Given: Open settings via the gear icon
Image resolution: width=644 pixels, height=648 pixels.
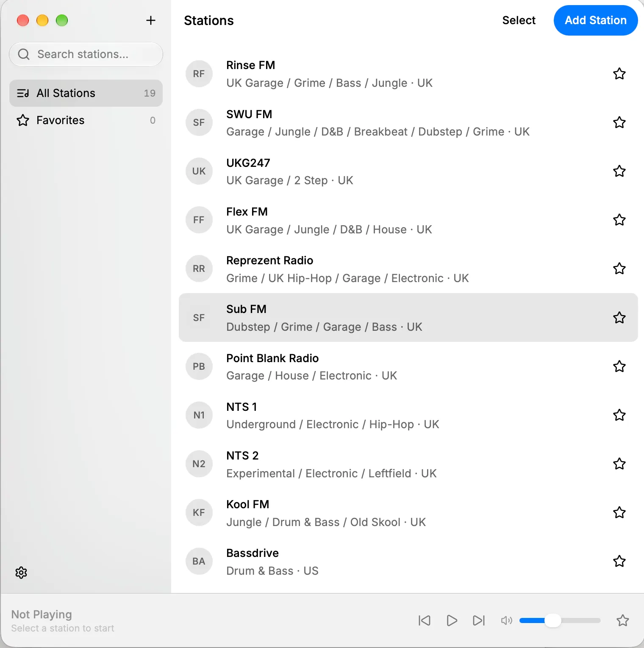Looking at the screenshot, I should click(21, 573).
